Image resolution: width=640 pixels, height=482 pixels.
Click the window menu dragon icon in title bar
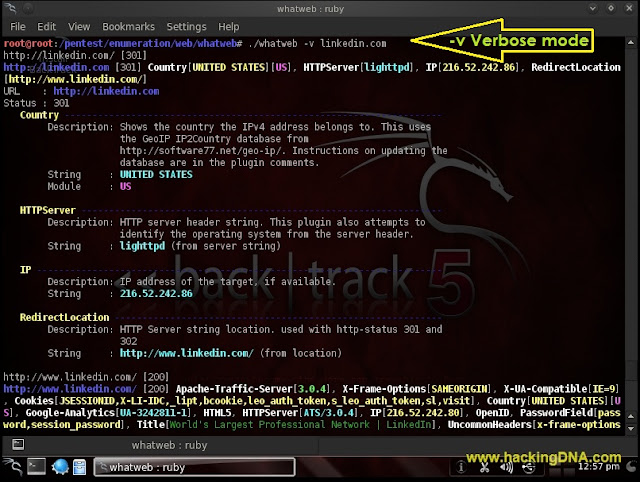coord(11,8)
